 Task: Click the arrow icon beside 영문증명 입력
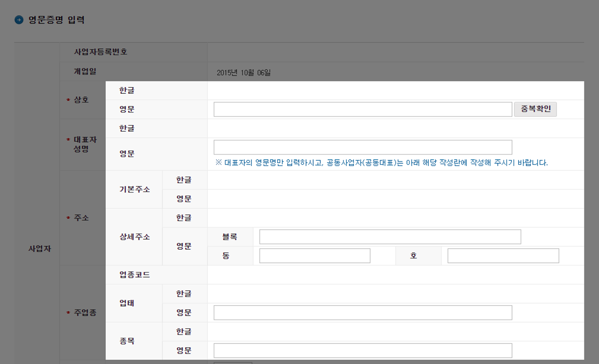(19, 19)
